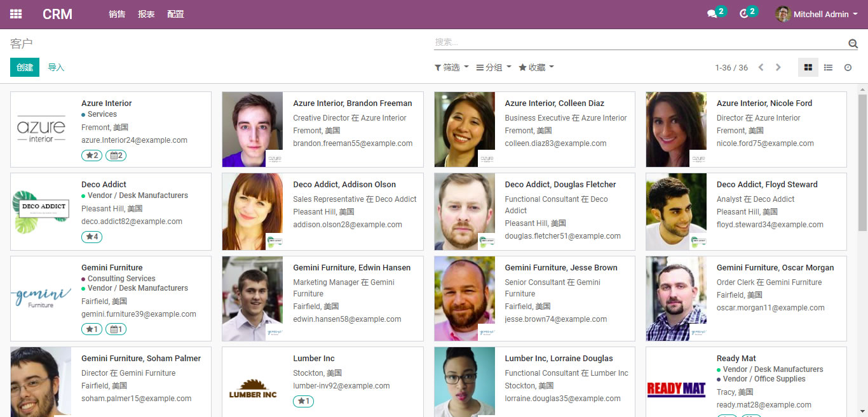Click Azure Interior's opportunities star badge
Image resolution: width=868 pixels, height=417 pixels.
click(92, 156)
